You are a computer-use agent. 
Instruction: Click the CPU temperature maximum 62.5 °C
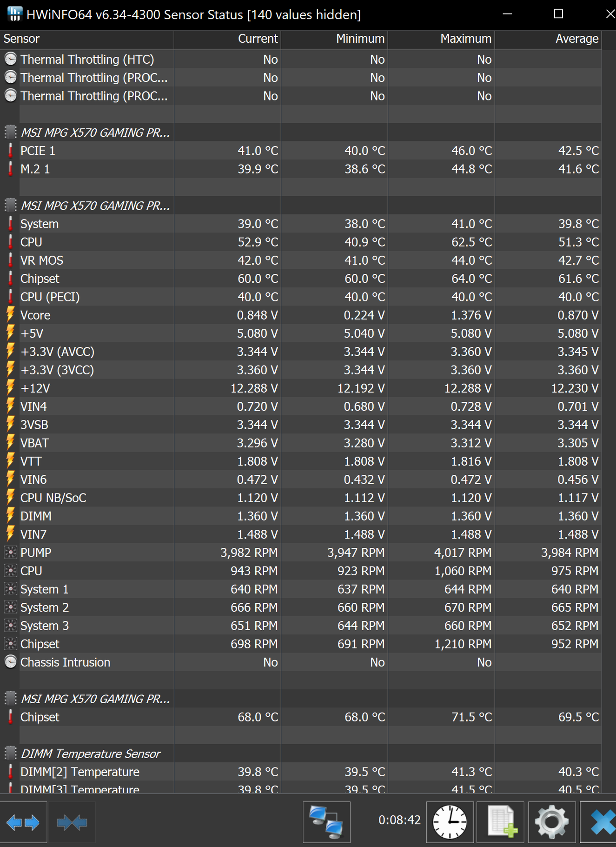click(471, 242)
